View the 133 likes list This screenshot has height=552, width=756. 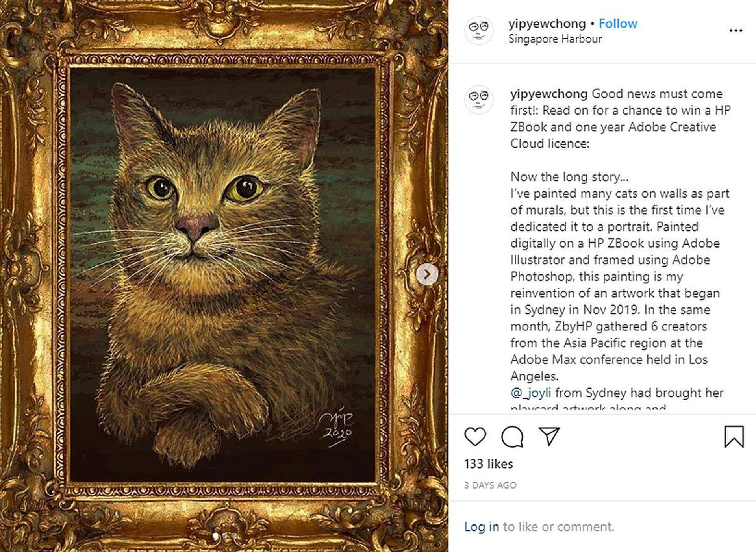488,464
